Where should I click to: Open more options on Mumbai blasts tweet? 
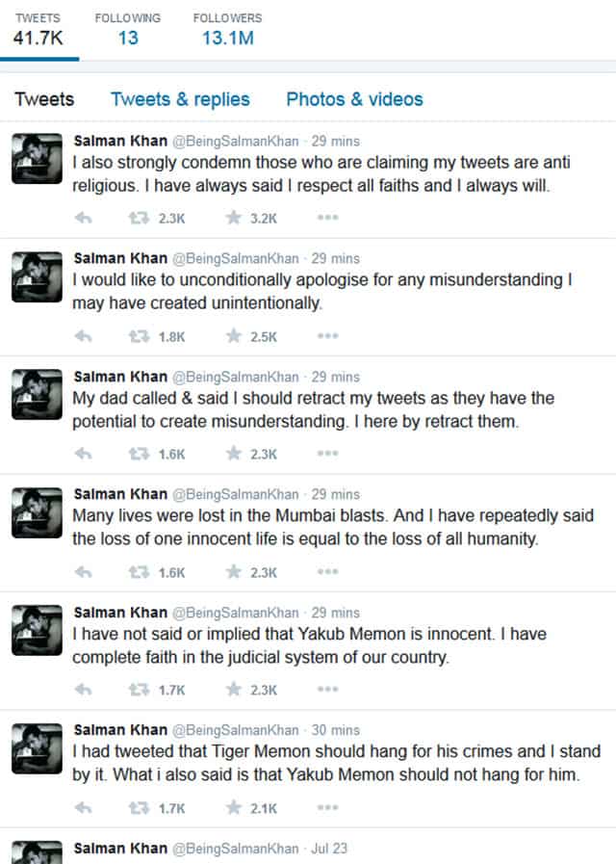pos(327,571)
